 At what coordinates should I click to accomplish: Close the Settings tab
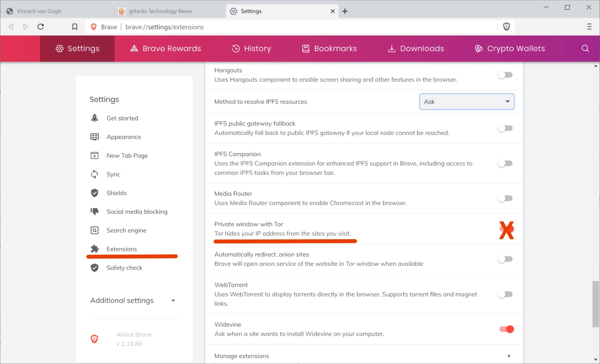coord(333,11)
